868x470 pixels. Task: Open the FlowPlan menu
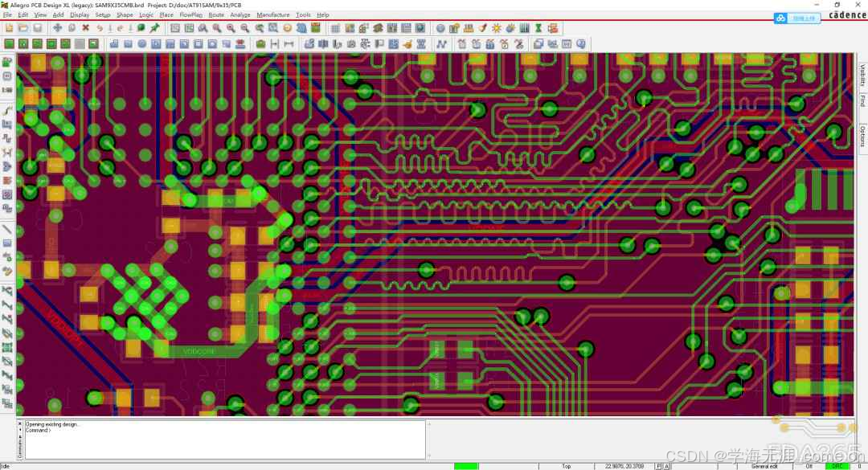pos(191,15)
